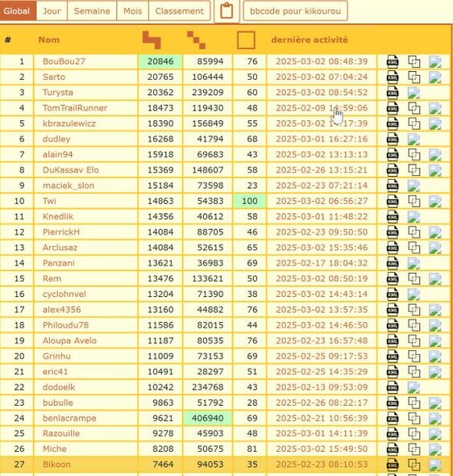This screenshot has width=453, height=476.
Task: Open TomTrailRunner's profile link
Action: point(75,108)
